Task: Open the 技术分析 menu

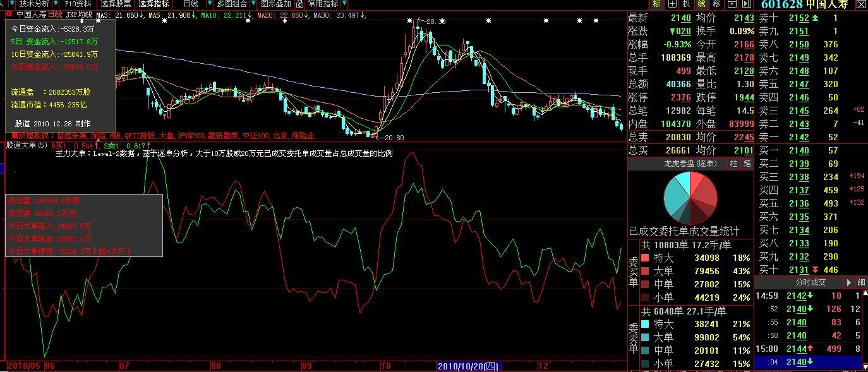Action: [x=33, y=4]
